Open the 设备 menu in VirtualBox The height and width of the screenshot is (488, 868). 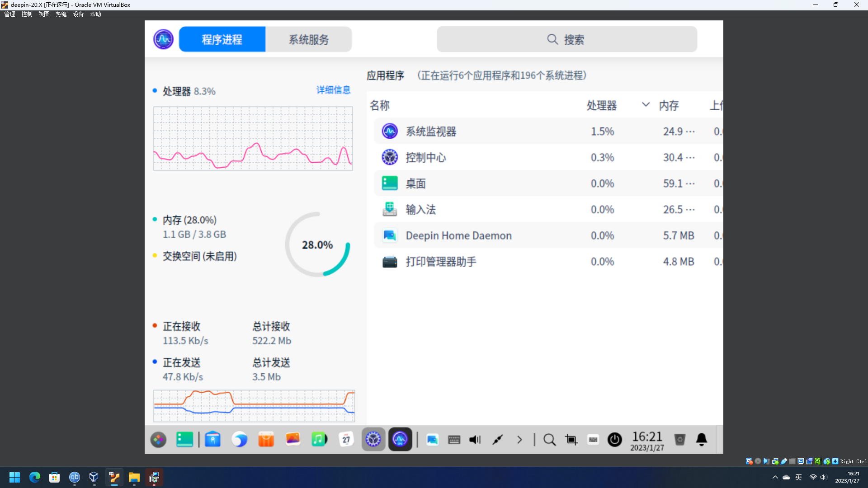(78, 14)
